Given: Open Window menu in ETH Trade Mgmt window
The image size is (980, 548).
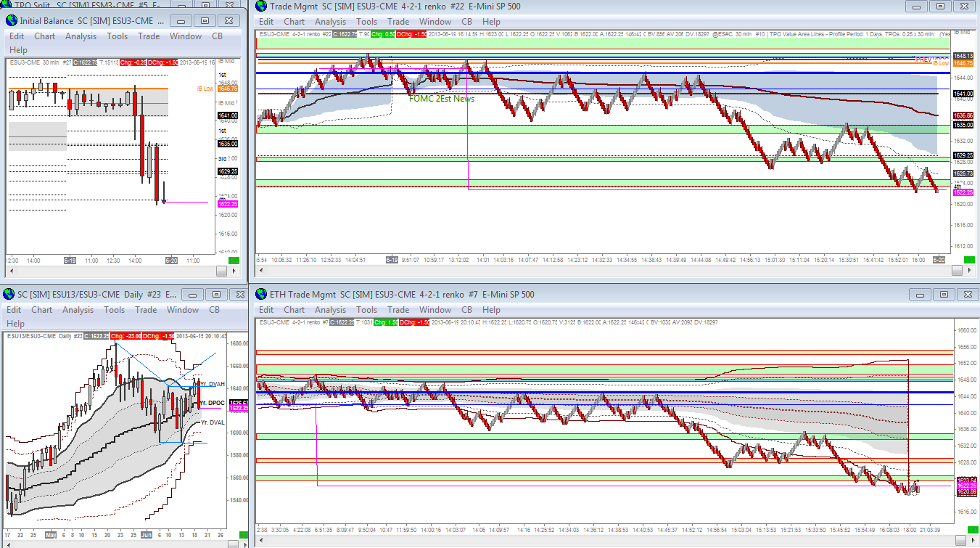Looking at the screenshot, I should (435, 310).
